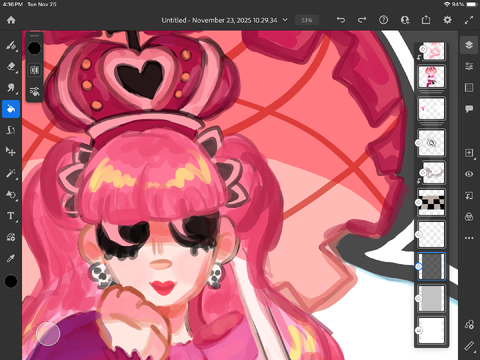Tap the battery indicator in status bar
Image resolution: width=480 pixels, height=360 pixels.
(472, 4)
